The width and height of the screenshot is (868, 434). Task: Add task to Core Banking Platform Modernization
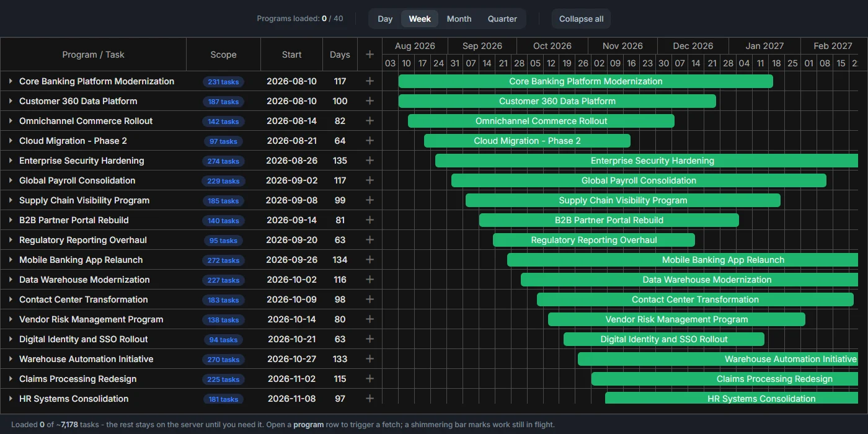(x=370, y=81)
